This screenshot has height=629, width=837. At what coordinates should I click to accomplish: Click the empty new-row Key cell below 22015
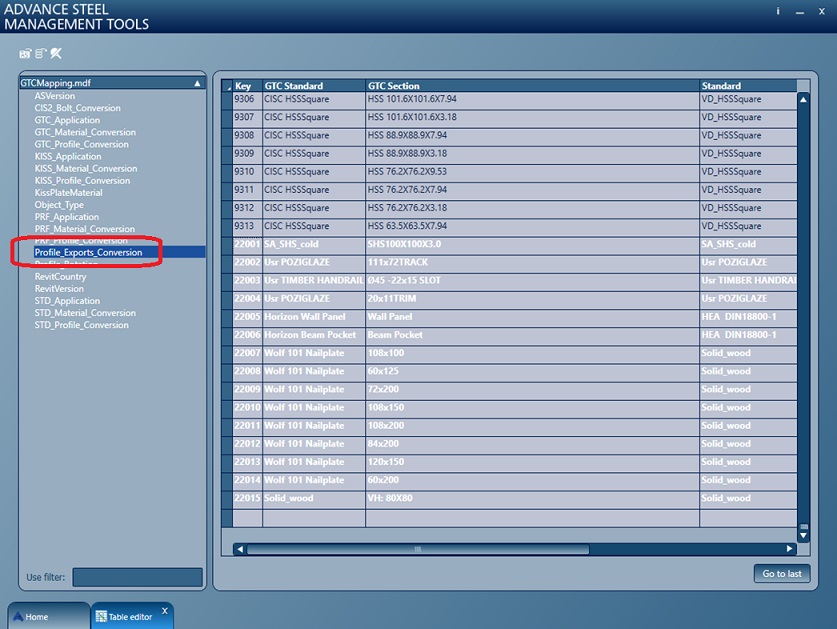[x=247, y=518]
